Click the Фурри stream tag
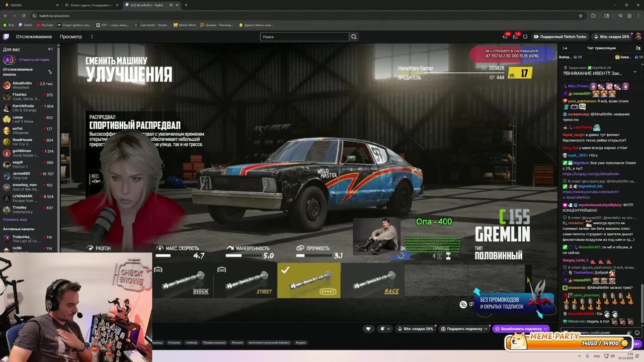 pos(300,342)
